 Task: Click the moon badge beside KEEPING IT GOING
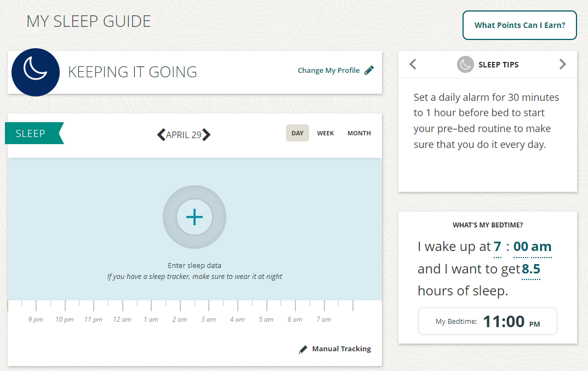click(x=35, y=72)
